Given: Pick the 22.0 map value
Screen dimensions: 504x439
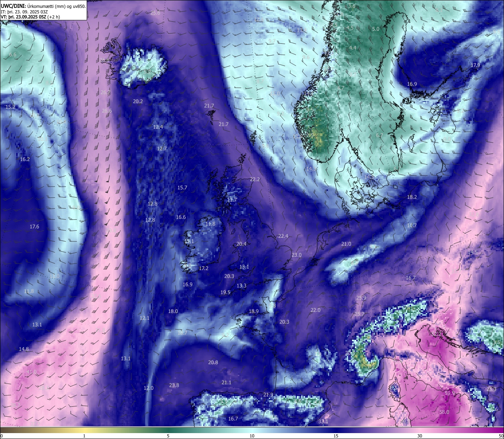Looking at the screenshot, I should [x=315, y=310].
